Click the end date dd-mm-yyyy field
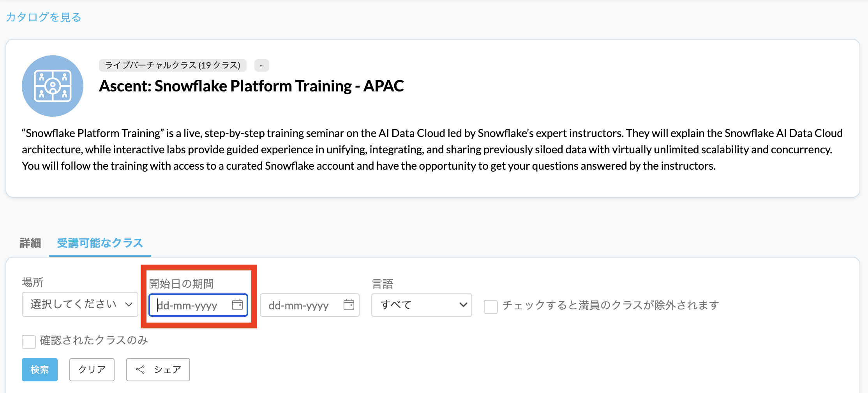 click(300, 305)
